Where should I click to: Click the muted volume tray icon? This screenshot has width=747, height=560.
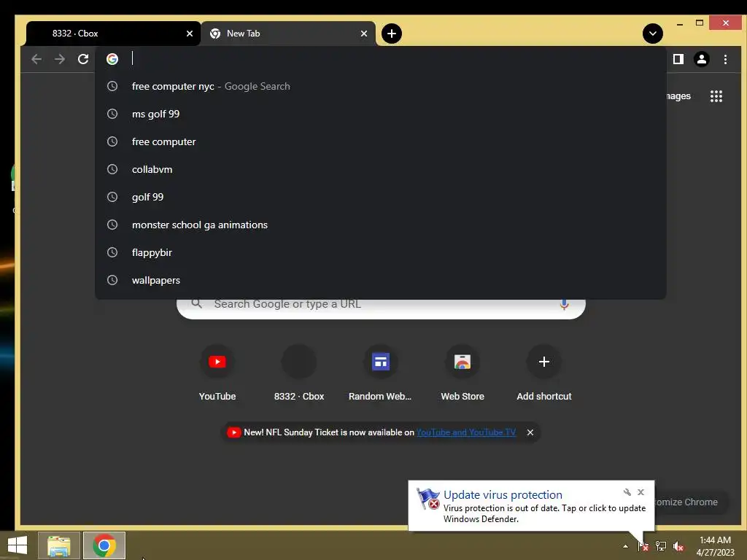pyautogui.click(x=678, y=546)
